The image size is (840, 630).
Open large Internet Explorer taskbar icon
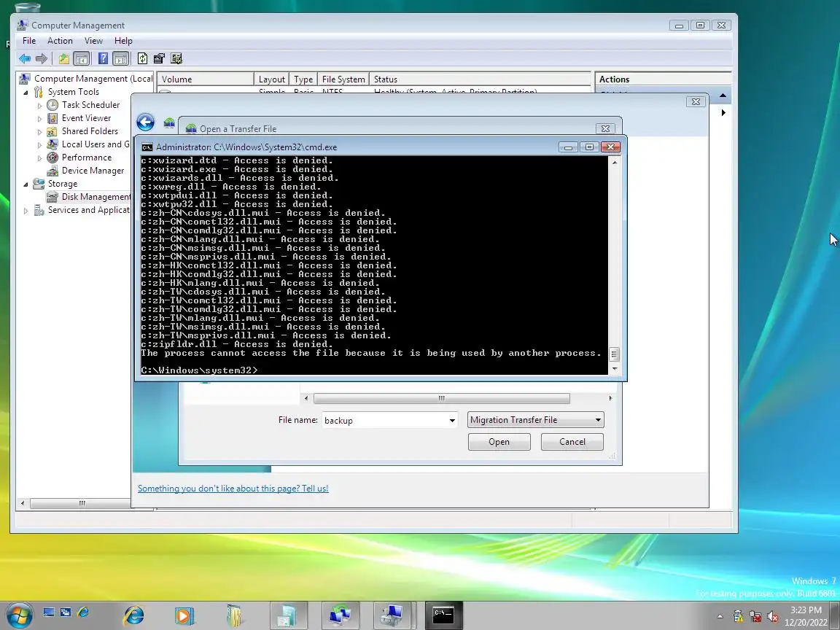(x=134, y=615)
